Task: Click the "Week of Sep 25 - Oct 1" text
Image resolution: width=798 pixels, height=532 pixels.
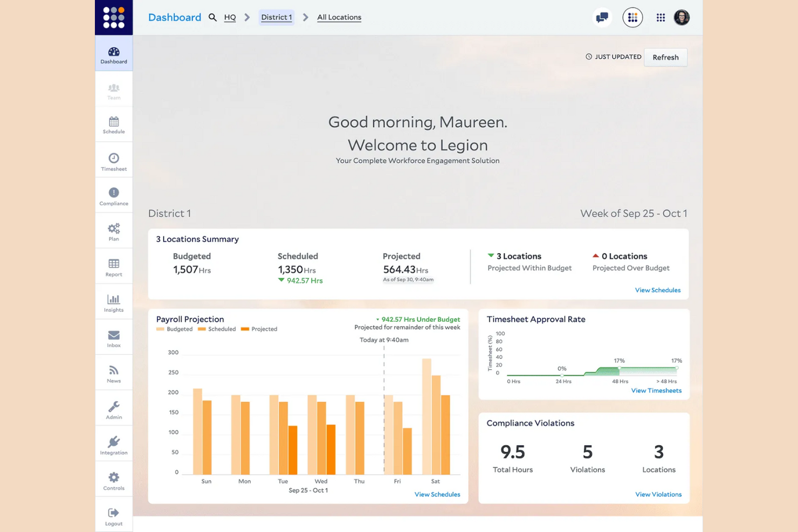Action: (634, 213)
